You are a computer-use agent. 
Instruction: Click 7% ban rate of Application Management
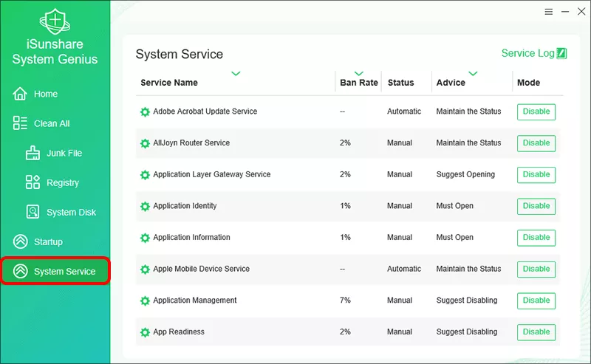click(345, 301)
